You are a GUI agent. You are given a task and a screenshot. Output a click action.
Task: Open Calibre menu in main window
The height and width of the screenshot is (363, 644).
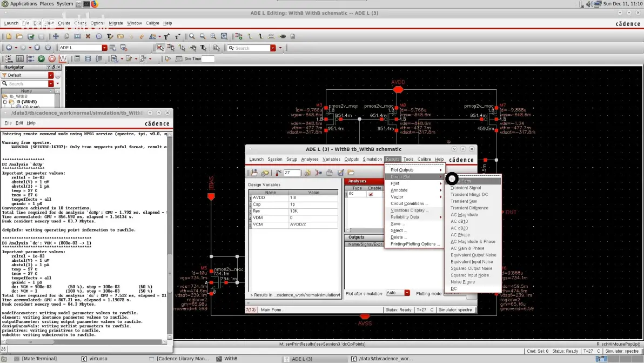point(152,23)
